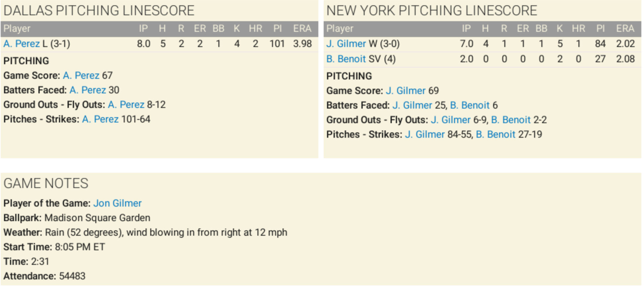Open Jon Gilmer Player of the Game link
This screenshot has width=644, height=286.
click(117, 203)
